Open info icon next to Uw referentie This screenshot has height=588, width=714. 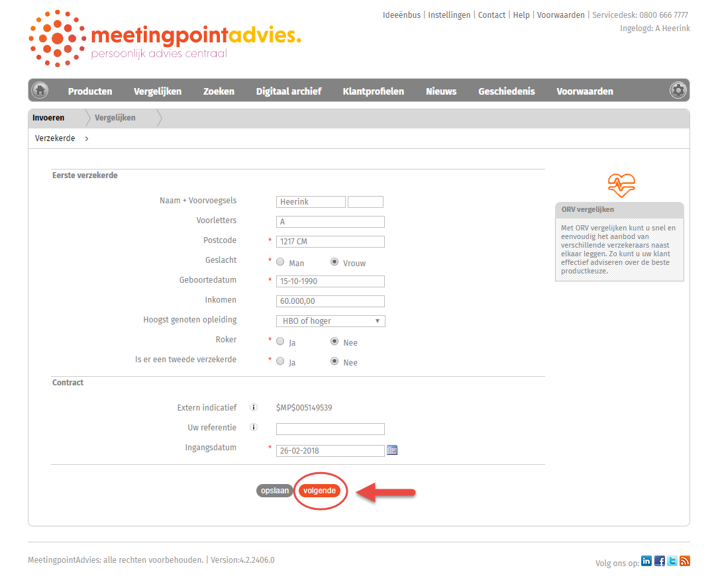(254, 427)
